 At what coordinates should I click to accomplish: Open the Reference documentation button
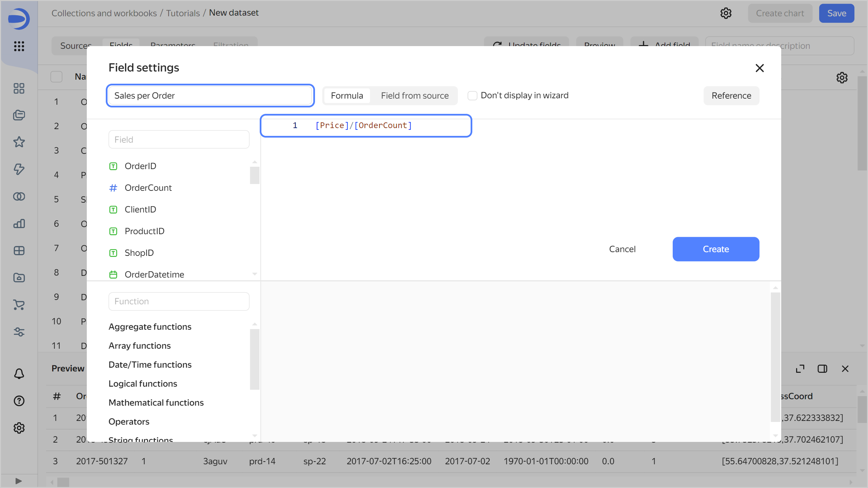pyautogui.click(x=731, y=96)
